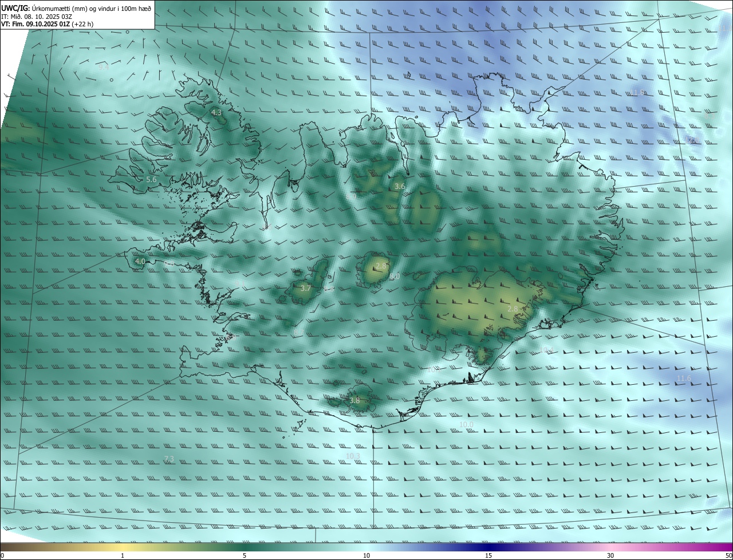
Task: Click the 2.8 value on the large southeast glacier
Action: click(x=513, y=309)
